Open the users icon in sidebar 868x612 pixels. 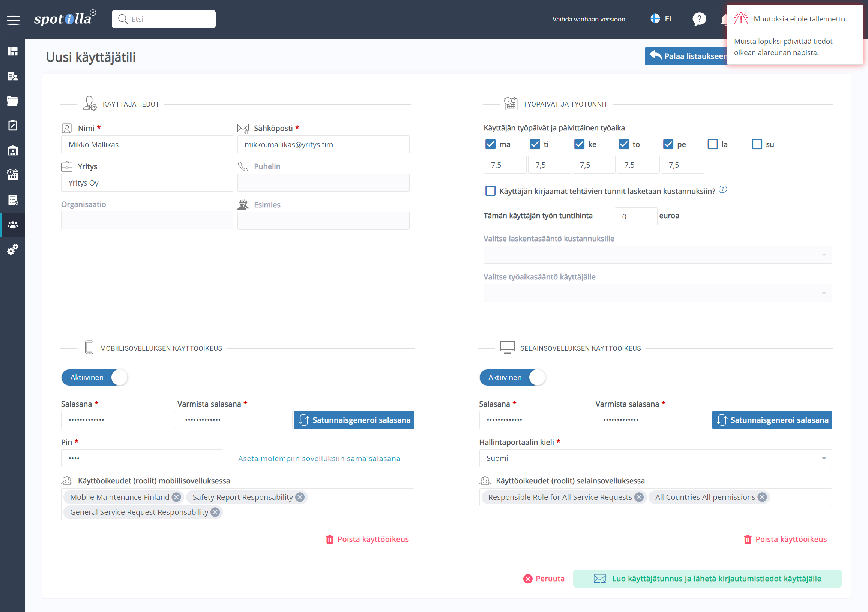(13, 225)
